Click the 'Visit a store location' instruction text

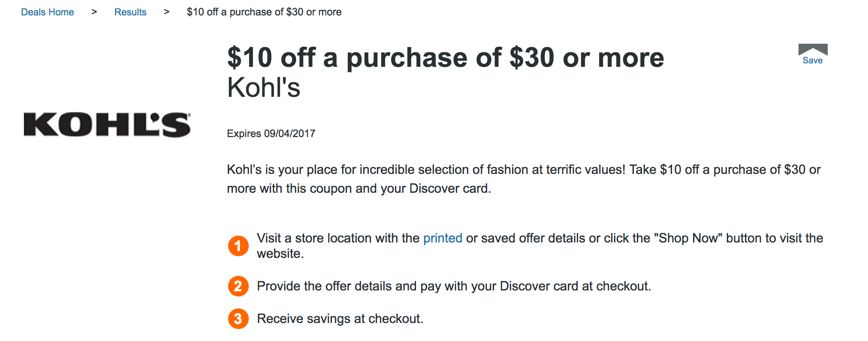[540, 246]
